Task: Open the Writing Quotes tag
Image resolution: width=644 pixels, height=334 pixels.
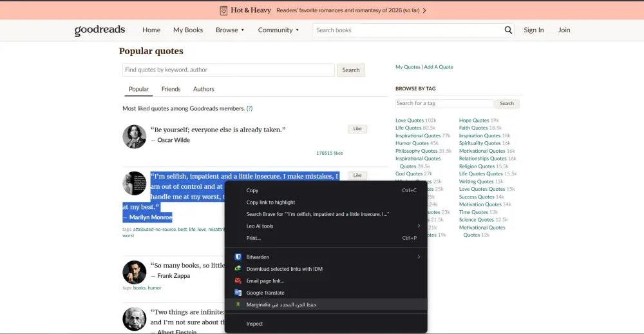Action: tap(477, 181)
